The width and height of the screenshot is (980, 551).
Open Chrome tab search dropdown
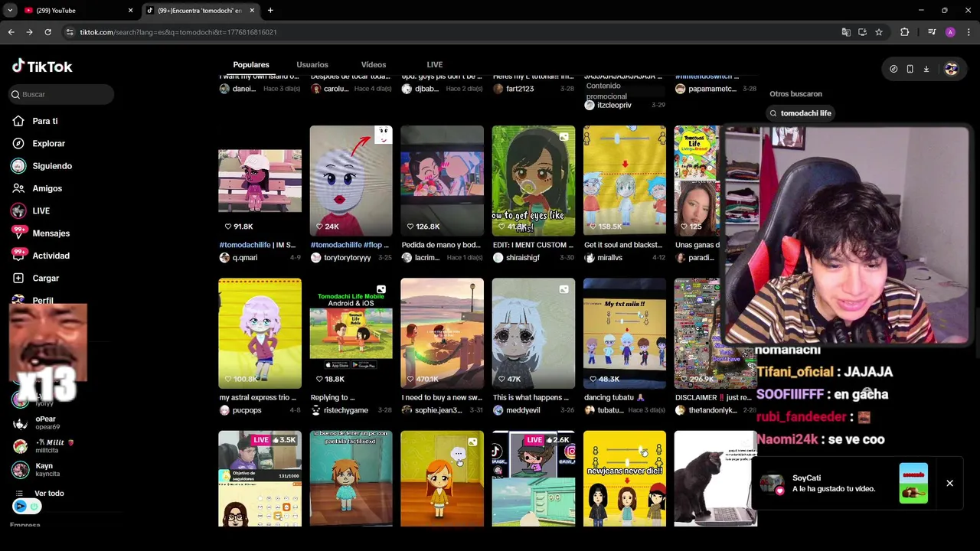point(10,11)
